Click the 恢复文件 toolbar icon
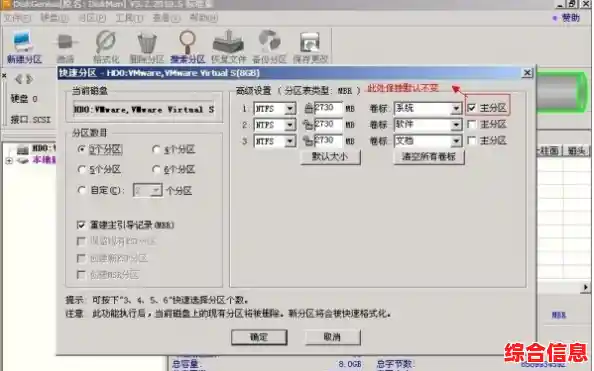The height and width of the screenshot is (371, 594). (228, 47)
